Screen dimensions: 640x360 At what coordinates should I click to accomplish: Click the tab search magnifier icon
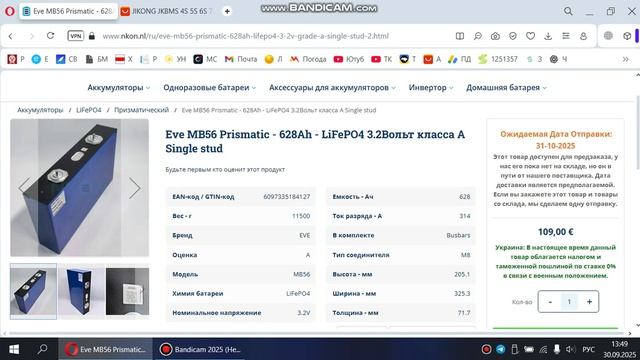click(x=568, y=11)
